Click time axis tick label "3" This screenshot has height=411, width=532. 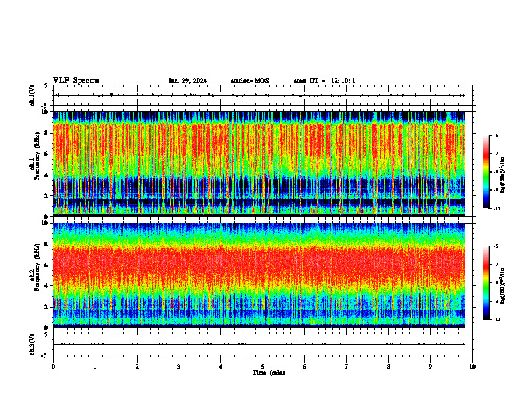tap(179, 367)
